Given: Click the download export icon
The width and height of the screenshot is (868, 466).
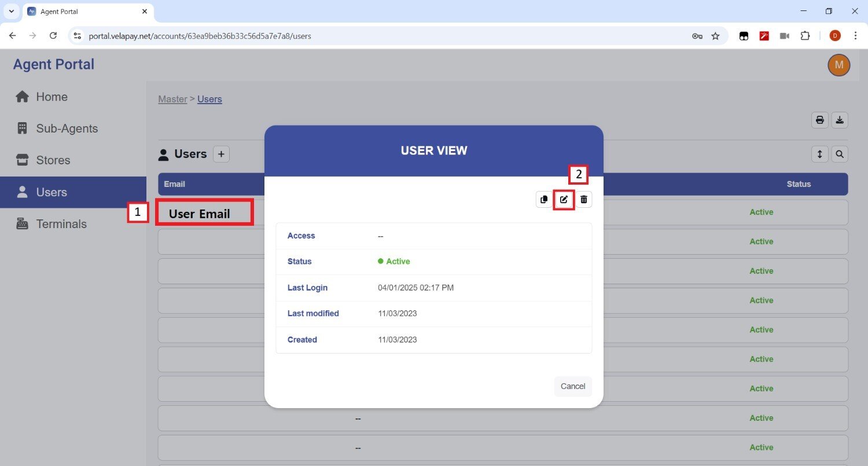Looking at the screenshot, I should pyautogui.click(x=840, y=120).
